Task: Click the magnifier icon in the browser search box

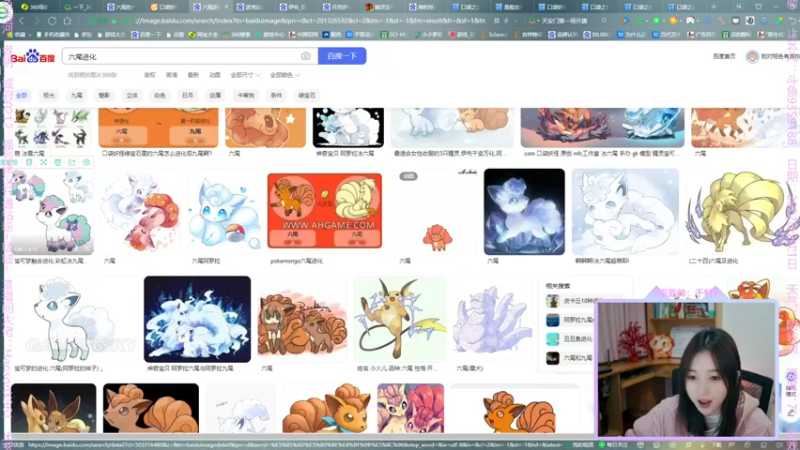Action: click(604, 21)
